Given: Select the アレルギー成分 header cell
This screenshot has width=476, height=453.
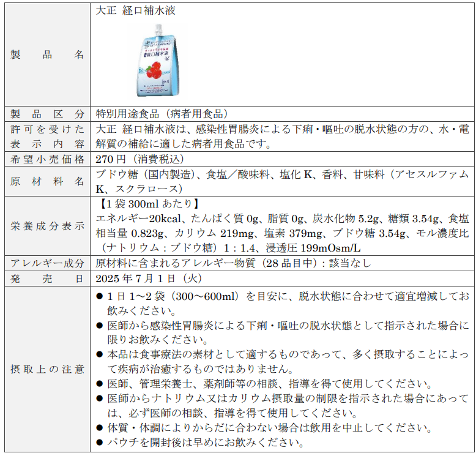Looking at the screenshot, I should 48,263.
